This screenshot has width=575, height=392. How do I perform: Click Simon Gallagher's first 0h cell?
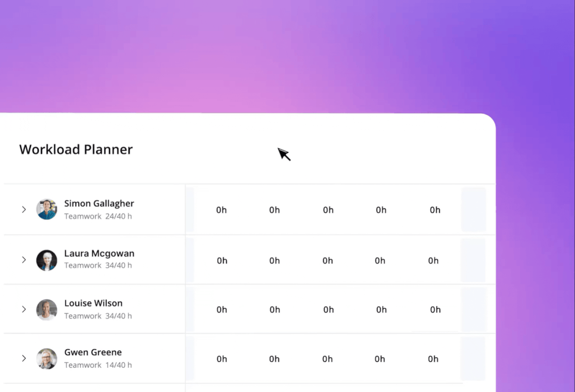(x=221, y=210)
